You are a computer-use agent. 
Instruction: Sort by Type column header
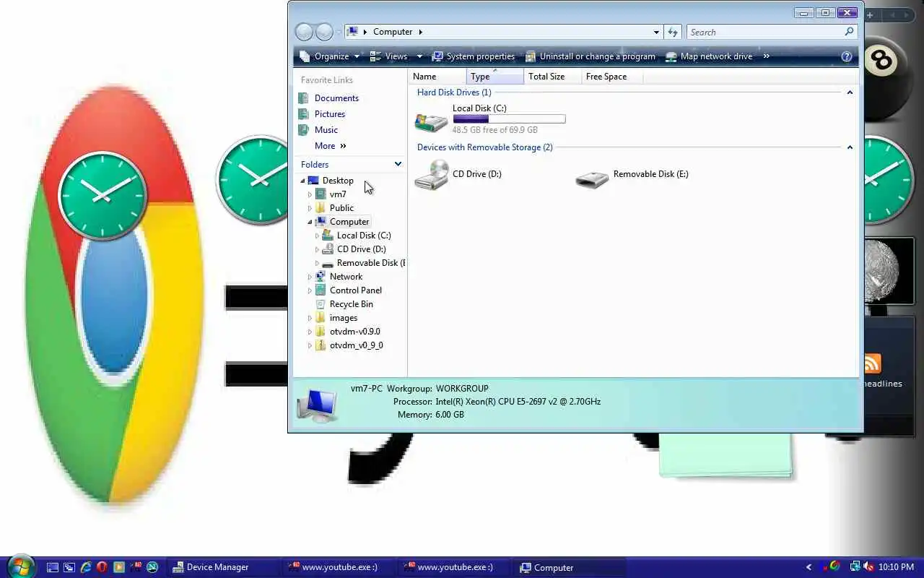pyautogui.click(x=495, y=77)
